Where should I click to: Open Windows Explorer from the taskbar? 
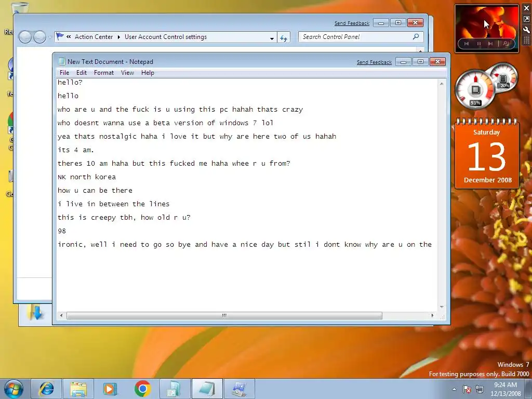point(78,389)
